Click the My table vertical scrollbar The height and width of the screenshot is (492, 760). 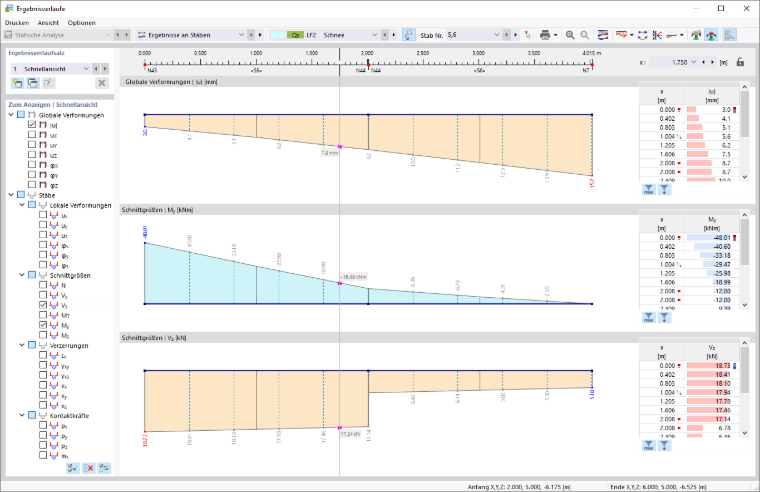click(x=745, y=260)
